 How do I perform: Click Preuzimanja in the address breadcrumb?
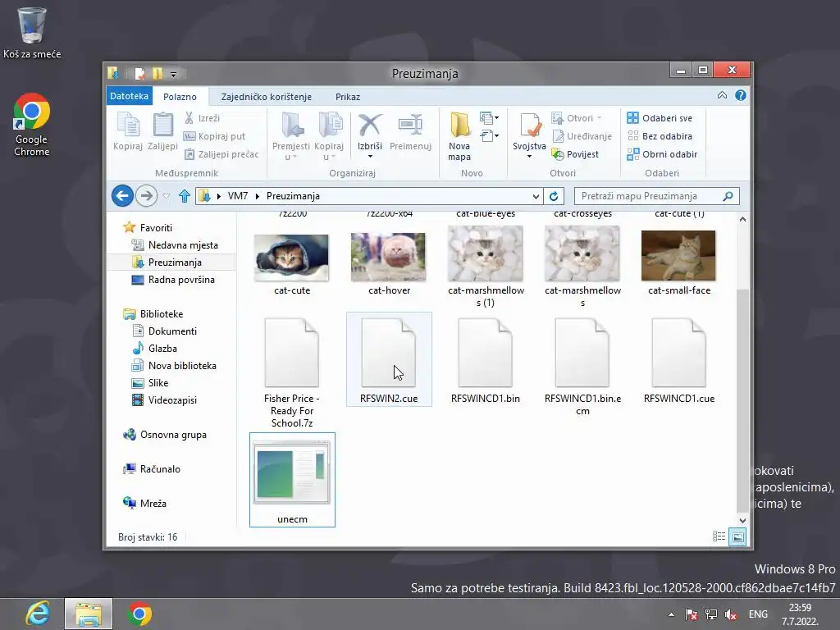pos(293,196)
